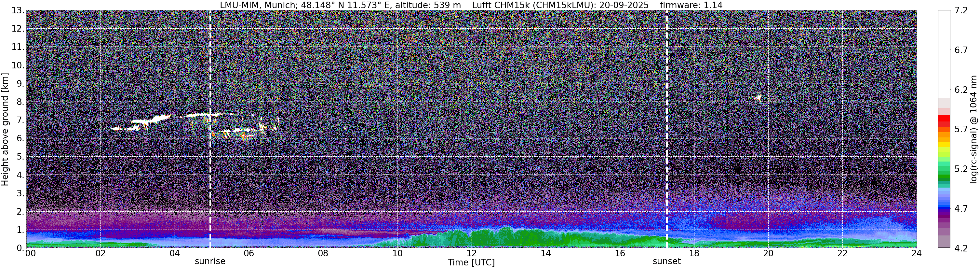Click the sunrise dashed vertical line
The width and height of the screenshot is (980, 269).
coord(210,129)
